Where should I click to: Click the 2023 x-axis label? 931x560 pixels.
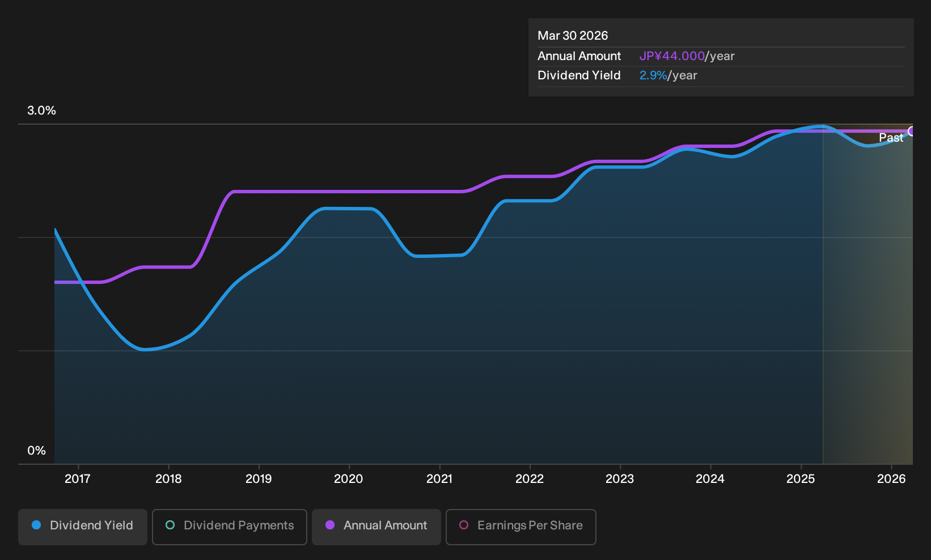click(x=620, y=479)
